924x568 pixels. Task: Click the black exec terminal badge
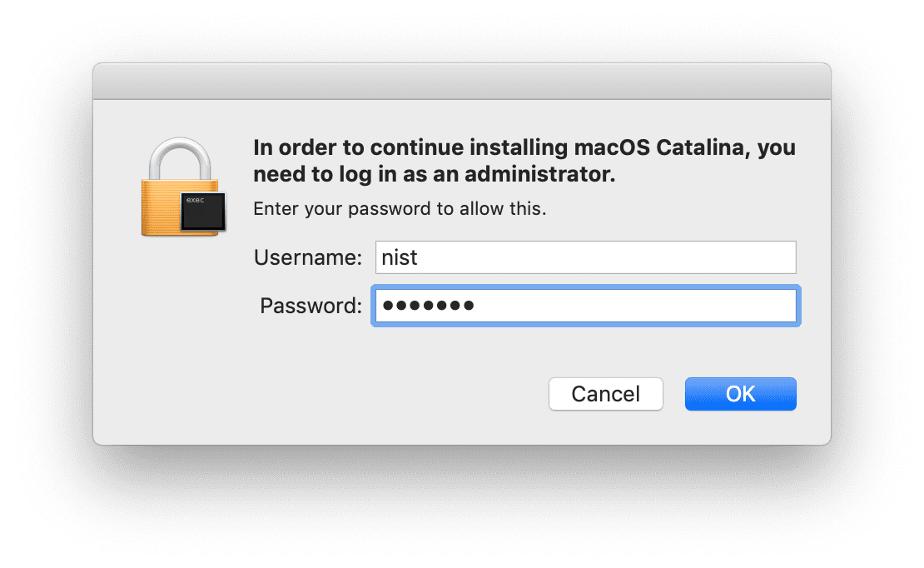click(205, 212)
